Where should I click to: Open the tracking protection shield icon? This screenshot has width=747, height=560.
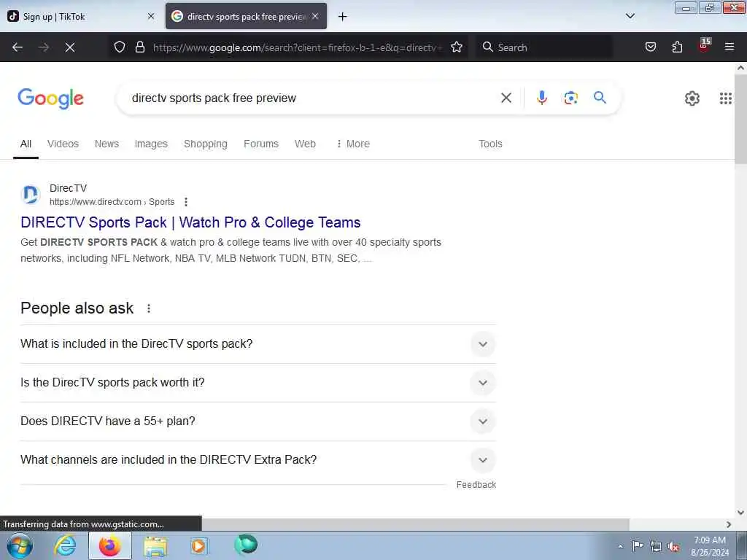(x=120, y=47)
